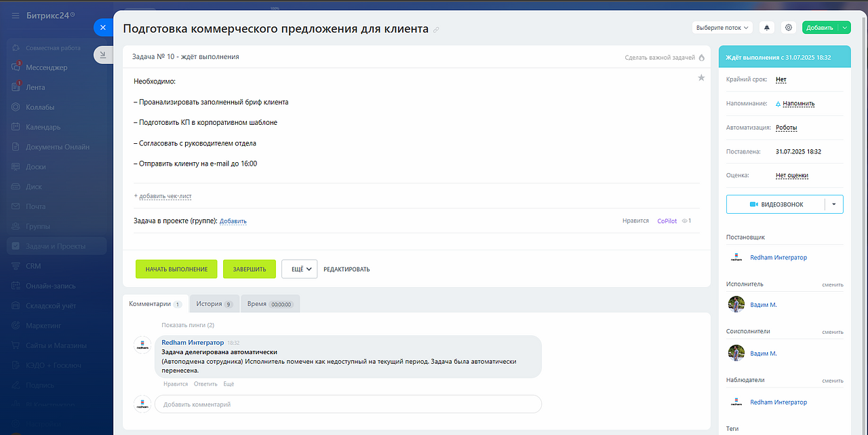Toggle important task flame icon
The image size is (868, 435).
tap(702, 58)
